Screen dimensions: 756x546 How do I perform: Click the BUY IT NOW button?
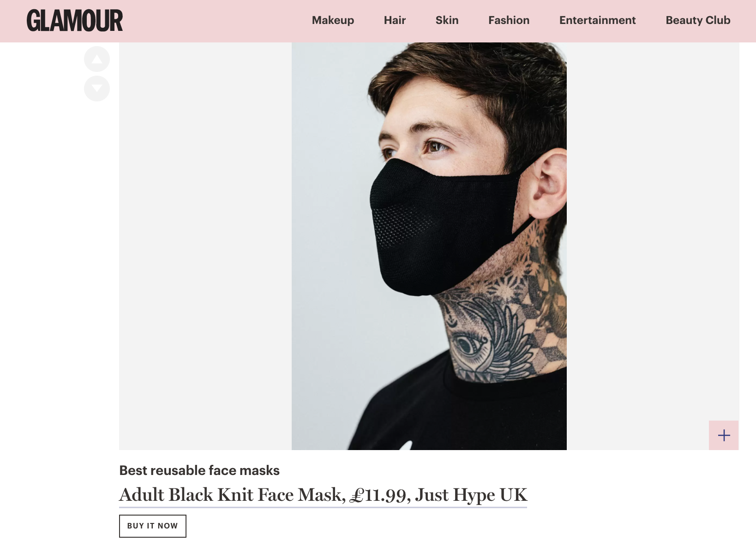(x=153, y=526)
